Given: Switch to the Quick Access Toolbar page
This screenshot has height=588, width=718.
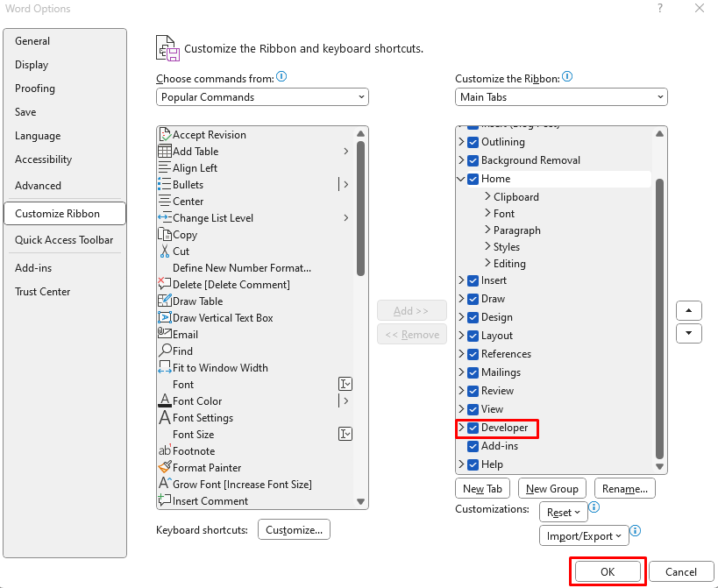Looking at the screenshot, I should pos(64,240).
